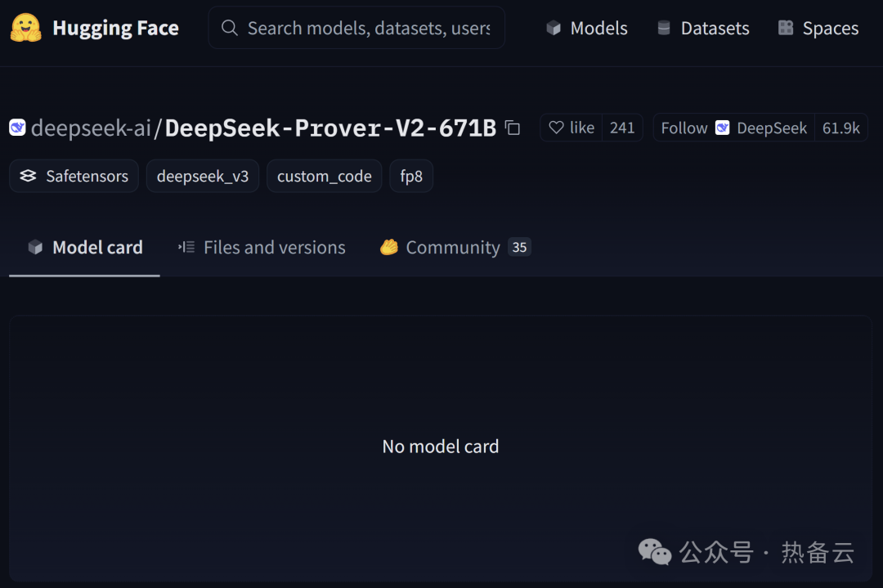Open the Datasets navigation item
The height and width of the screenshot is (588, 883).
tap(703, 28)
